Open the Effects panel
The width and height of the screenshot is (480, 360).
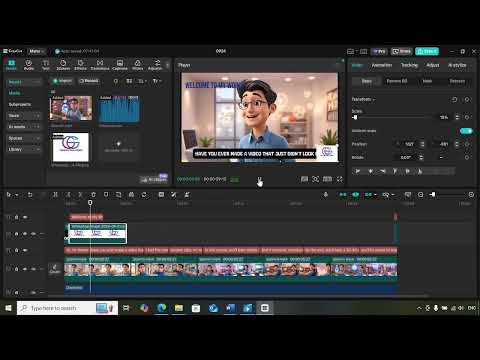coord(80,65)
